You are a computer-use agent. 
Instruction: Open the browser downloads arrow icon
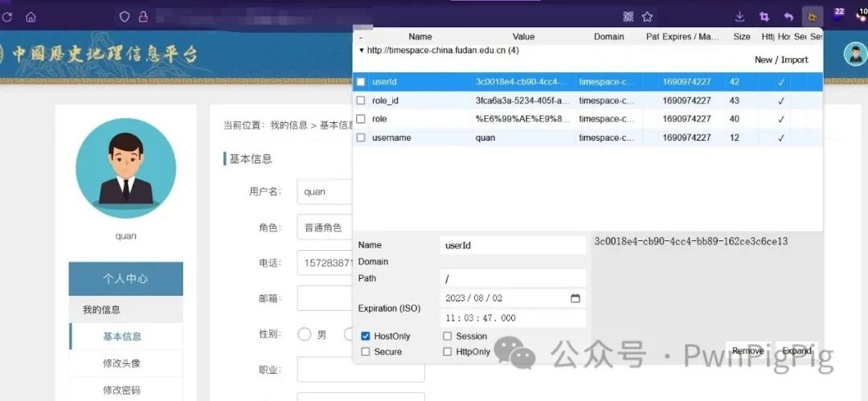pos(739,17)
